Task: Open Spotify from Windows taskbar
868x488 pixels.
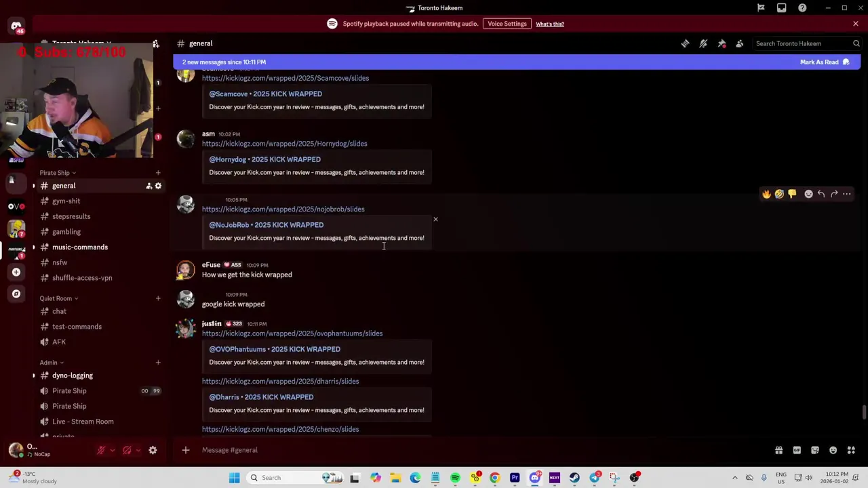Action: [x=455, y=478]
